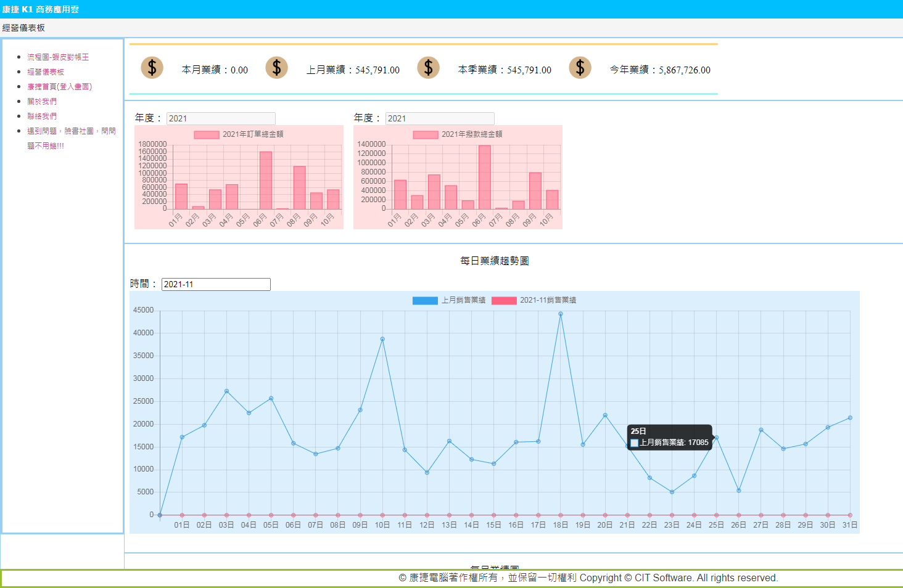Image resolution: width=903 pixels, height=588 pixels.
Task: Go to 經營儀表板 in the sidebar
Action: (x=46, y=72)
